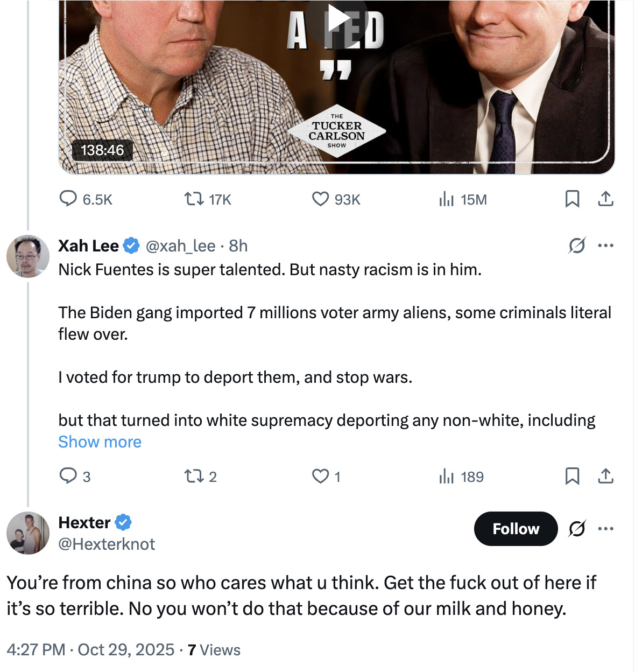View analytics for the 15M views tweet
The height and width of the screenshot is (672, 635).
[446, 199]
